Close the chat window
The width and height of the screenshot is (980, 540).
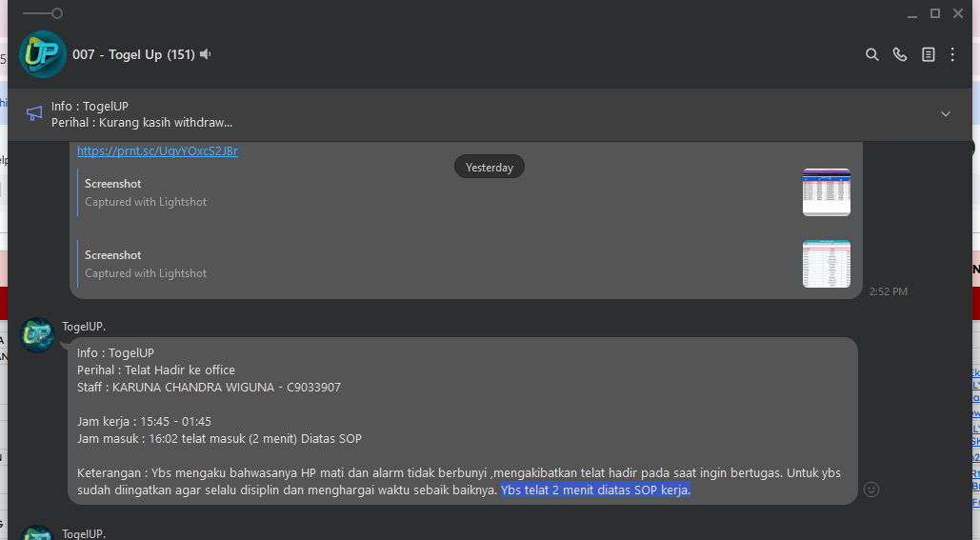[958, 13]
